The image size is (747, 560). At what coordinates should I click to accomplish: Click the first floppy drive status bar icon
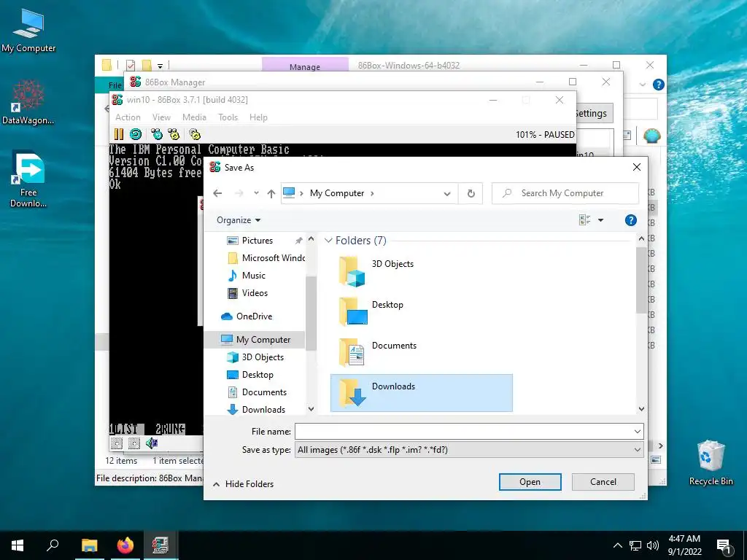(x=116, y=443)
